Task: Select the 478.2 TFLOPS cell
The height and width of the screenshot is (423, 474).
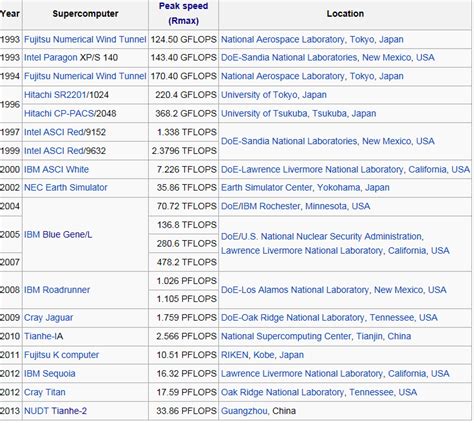Action: pos(184,262)
